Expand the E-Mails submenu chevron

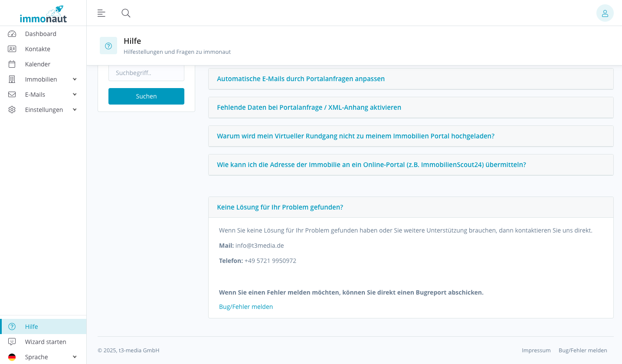click(x=75, y=95)
